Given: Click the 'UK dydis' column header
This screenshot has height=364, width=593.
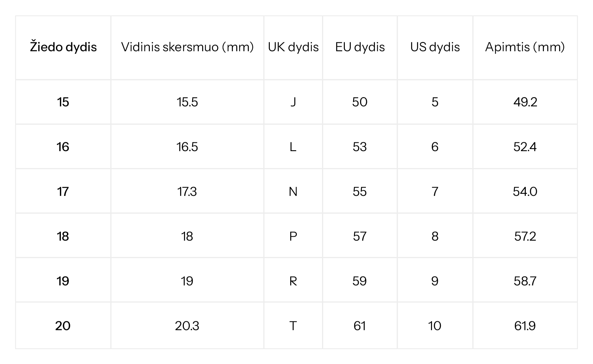Looking at the screenshot, I should click(x=293, y=47).
